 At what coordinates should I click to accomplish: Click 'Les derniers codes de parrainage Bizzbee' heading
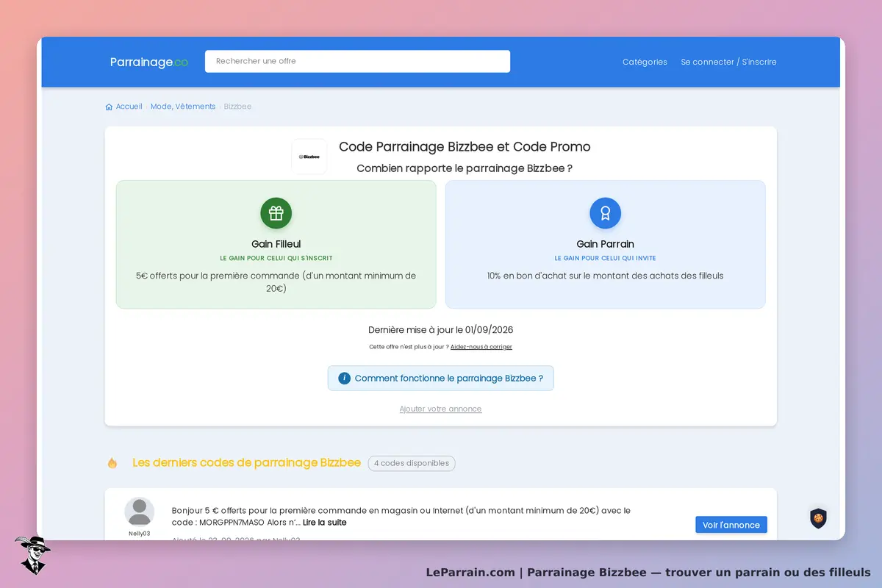click(246, 462)
